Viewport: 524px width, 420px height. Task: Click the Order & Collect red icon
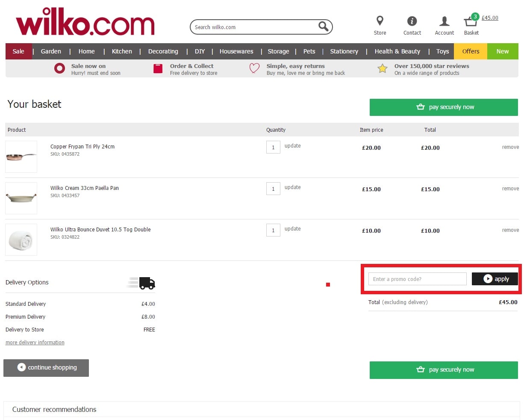point(158,68)
